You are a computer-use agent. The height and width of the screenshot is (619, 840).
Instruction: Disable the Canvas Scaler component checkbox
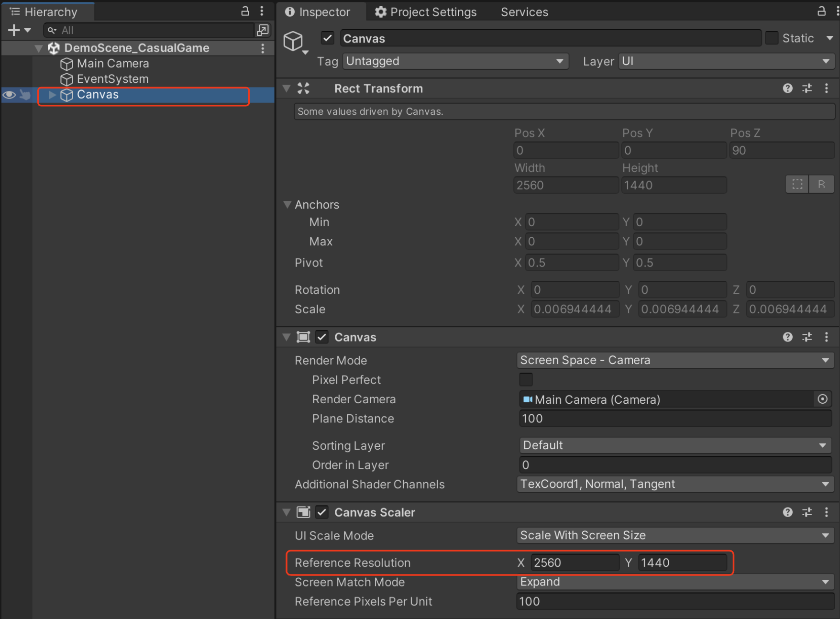[322, 512]
